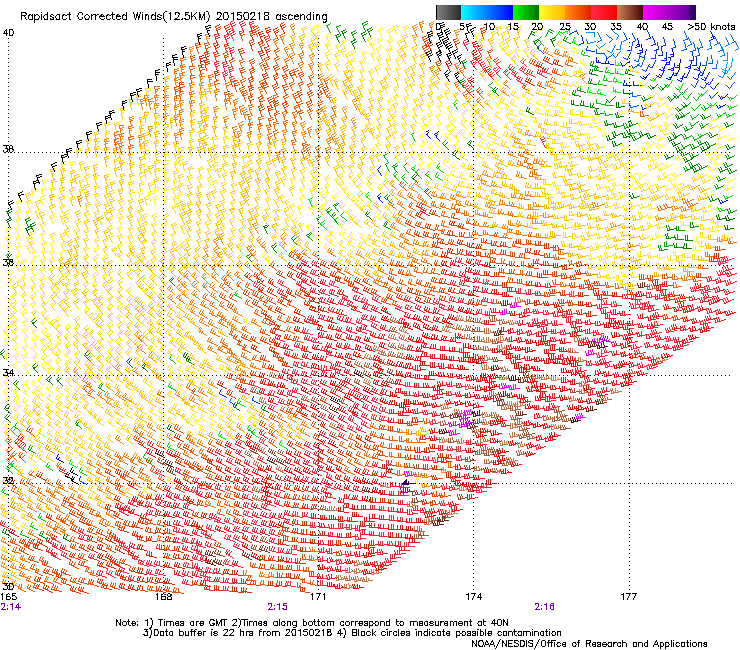This screenshot has height=650, width=740.
Task: Click the brown segment of the wind legend
Action: click(x=630, y=12)
